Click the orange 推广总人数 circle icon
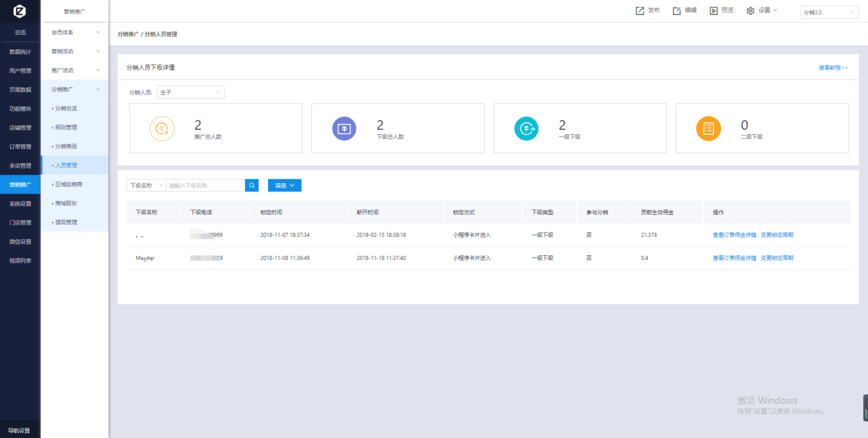Viewport: 868px width, 438px height. [162, 128]
